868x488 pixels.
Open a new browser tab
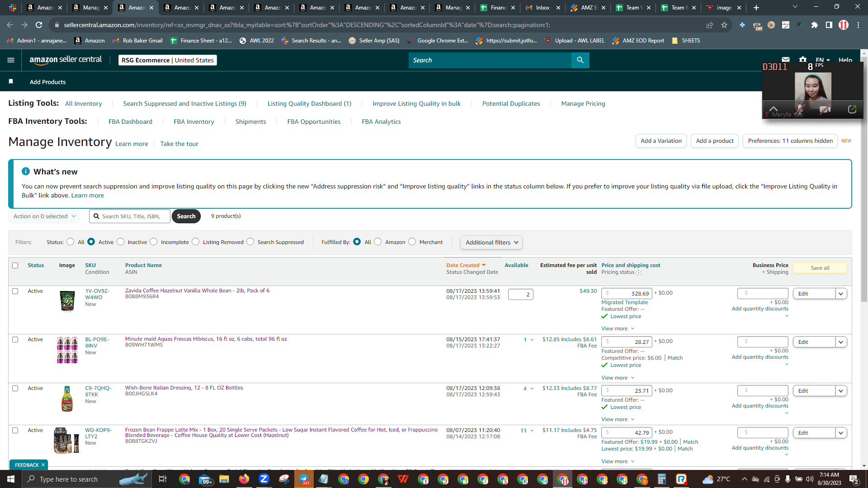point(756,8)
